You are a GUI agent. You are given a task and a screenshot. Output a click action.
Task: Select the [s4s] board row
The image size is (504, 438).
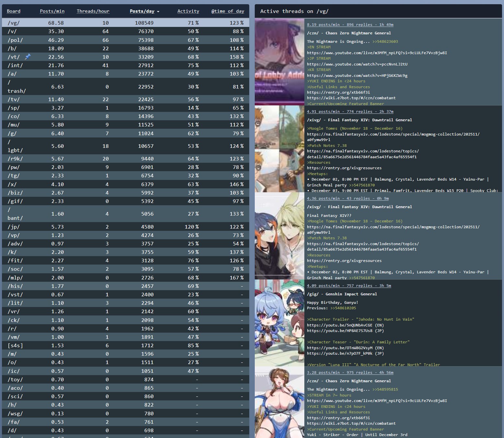coord(125,345)
